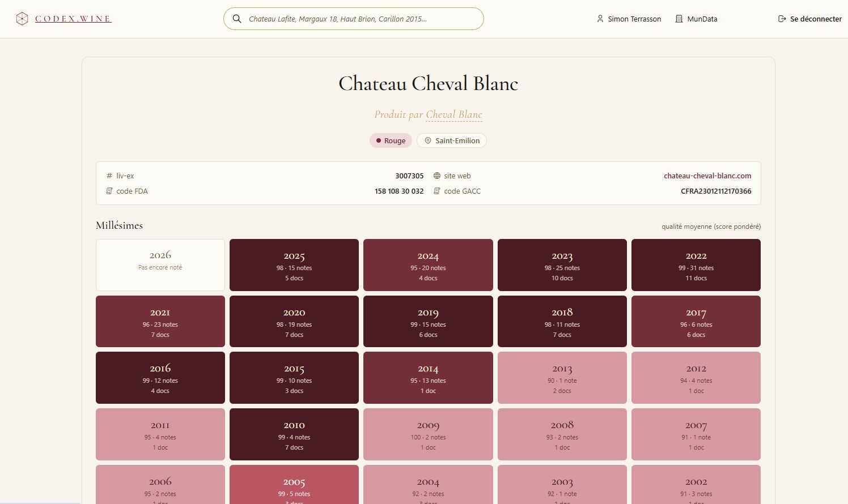Open the 2008 vintage card
This screenshot has width=848, height=504.
click(562, 434)
